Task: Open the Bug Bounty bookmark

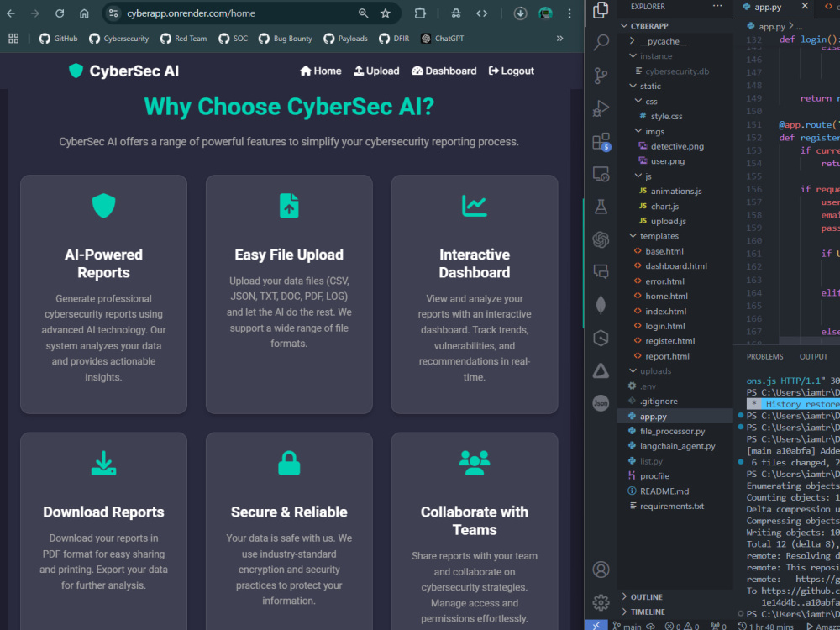Action: pos(285,38)
